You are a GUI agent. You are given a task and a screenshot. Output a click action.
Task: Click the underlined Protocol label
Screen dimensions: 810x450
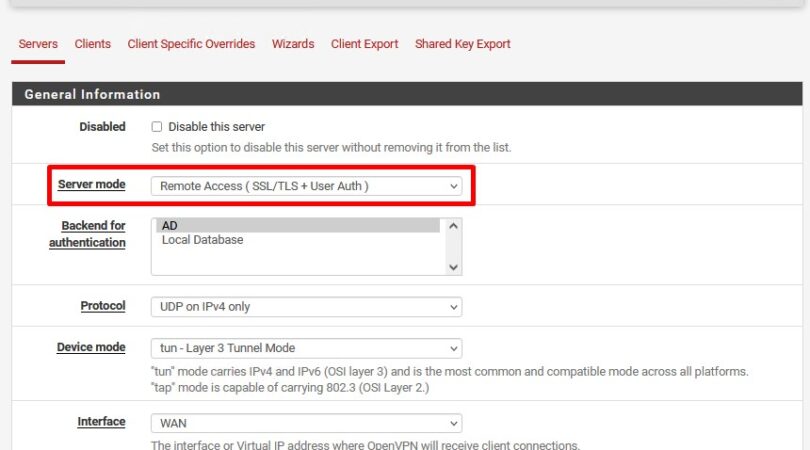click(103, 306)
